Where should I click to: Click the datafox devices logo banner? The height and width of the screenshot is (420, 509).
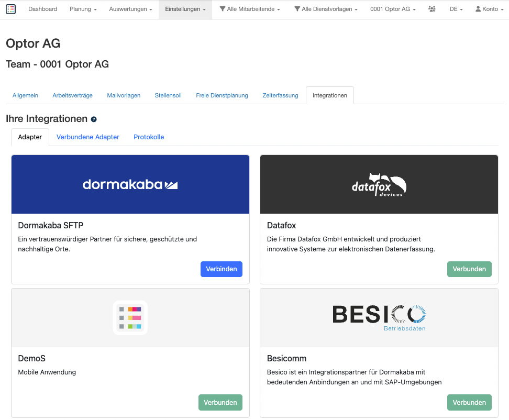379,184
